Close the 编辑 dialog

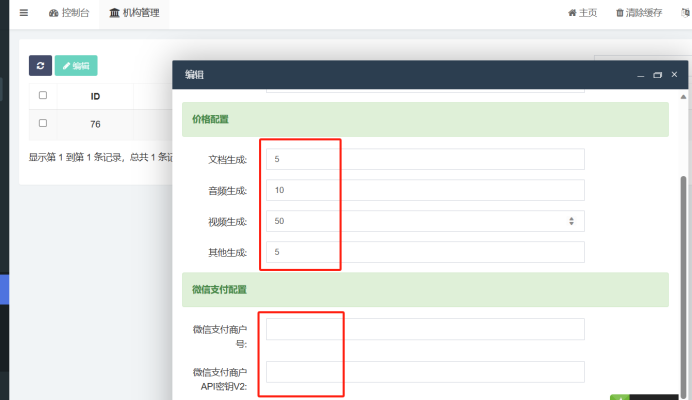point(674,75)
